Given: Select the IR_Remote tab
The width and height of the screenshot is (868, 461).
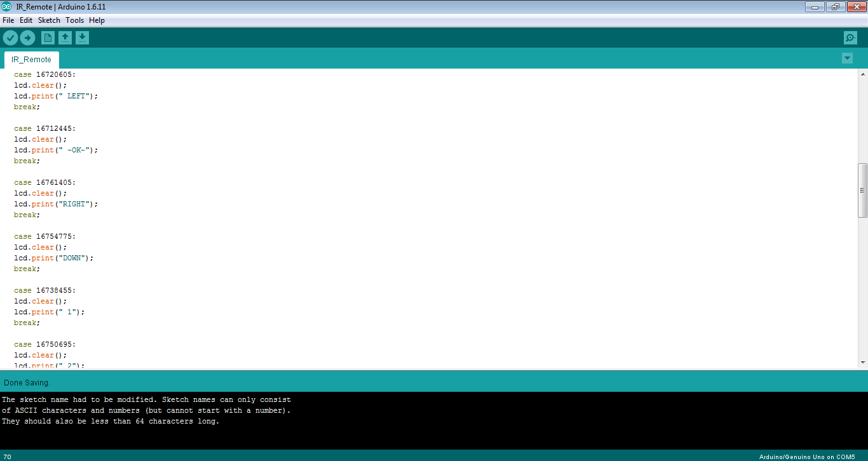Looking at the screenshot, I should [31, 60].
